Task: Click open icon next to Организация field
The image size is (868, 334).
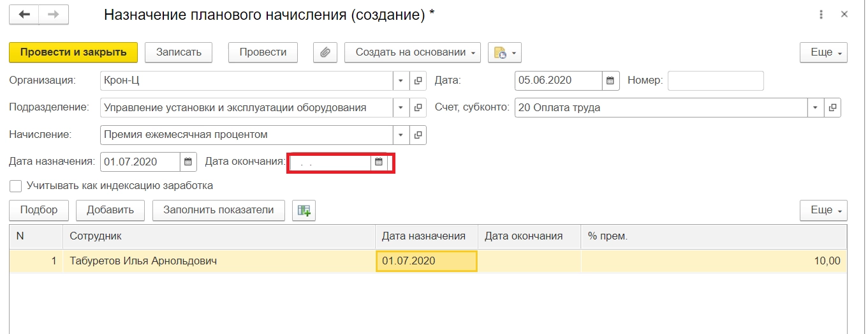Action: coord(418,80)
